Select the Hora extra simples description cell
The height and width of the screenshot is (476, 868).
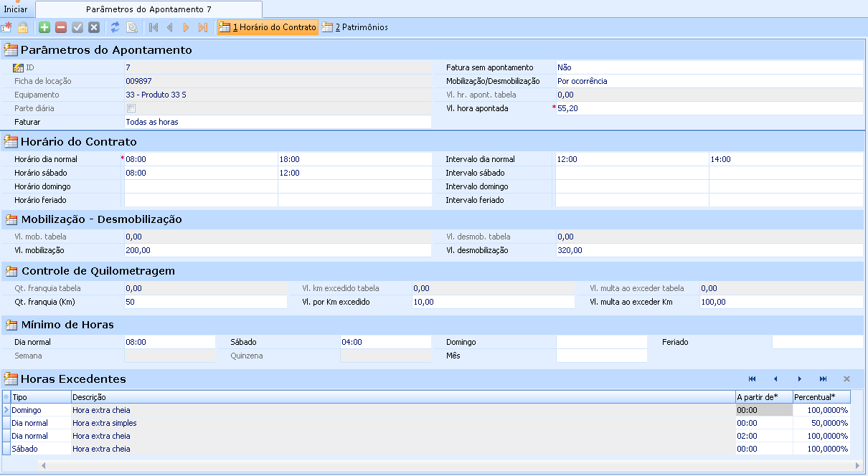coord(403,423)
